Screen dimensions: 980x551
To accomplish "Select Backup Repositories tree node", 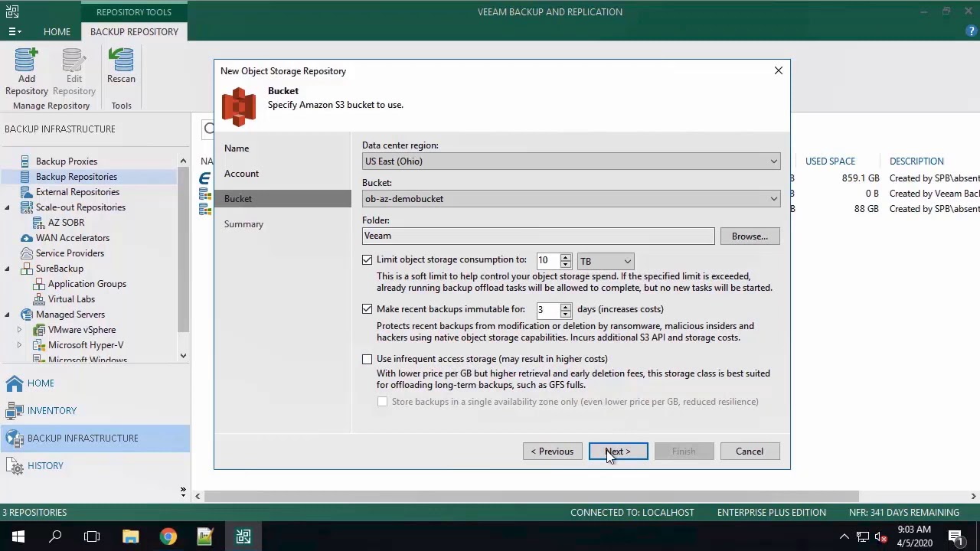I will (77, 177).
